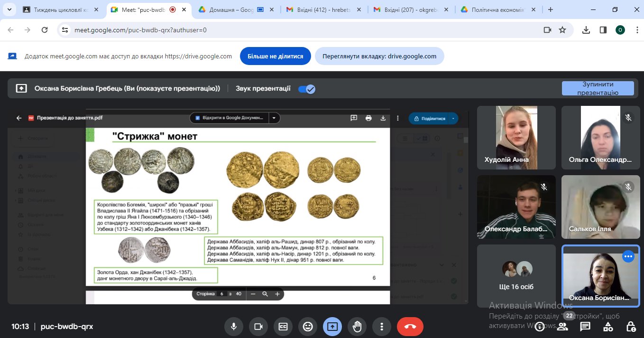
Task: Reload the page in Chrome
Action: pos(45,30)
